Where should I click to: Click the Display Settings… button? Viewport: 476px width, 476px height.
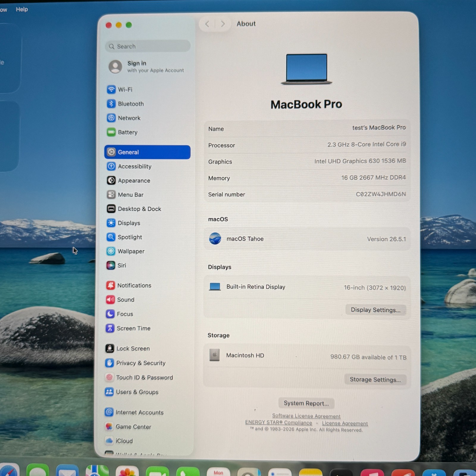pos(376,310)
